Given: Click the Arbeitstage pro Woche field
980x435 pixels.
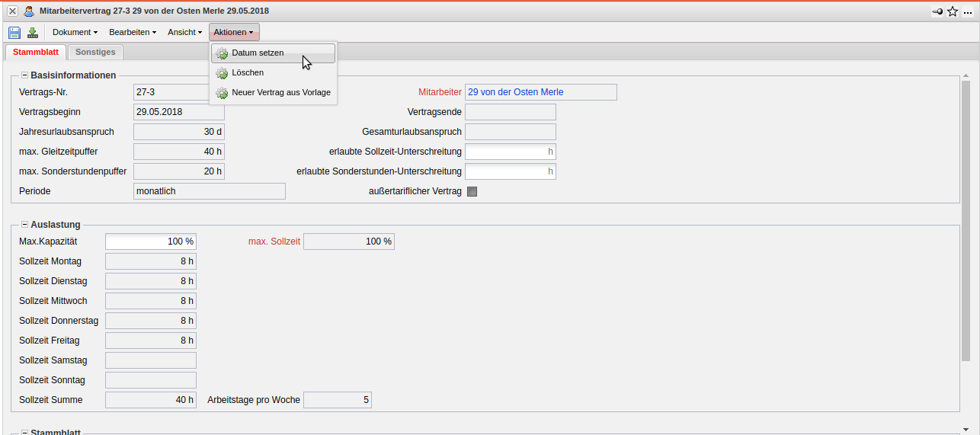Looking at the screenshot, I should coord(338,400).
